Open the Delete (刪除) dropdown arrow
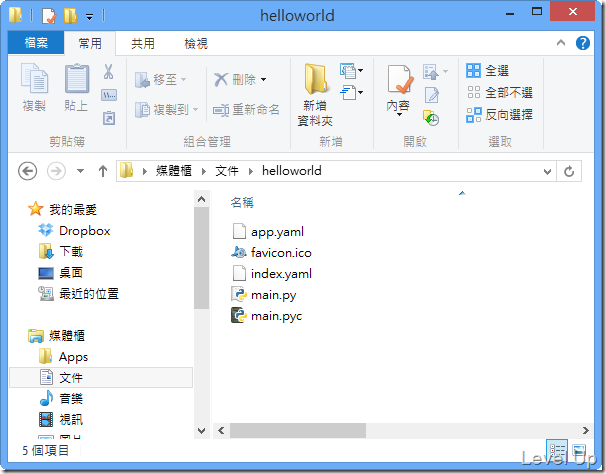 [x=263, y=80]
